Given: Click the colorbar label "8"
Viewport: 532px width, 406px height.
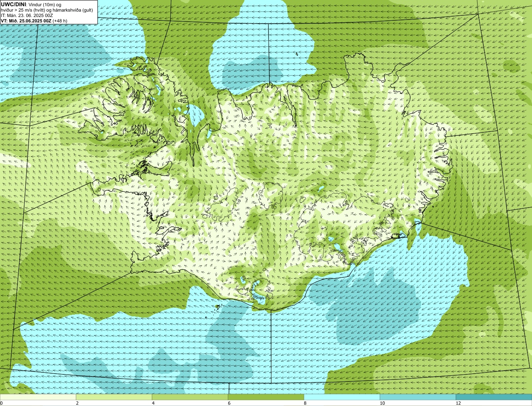Looking at the screenshot, I should 305,403.
